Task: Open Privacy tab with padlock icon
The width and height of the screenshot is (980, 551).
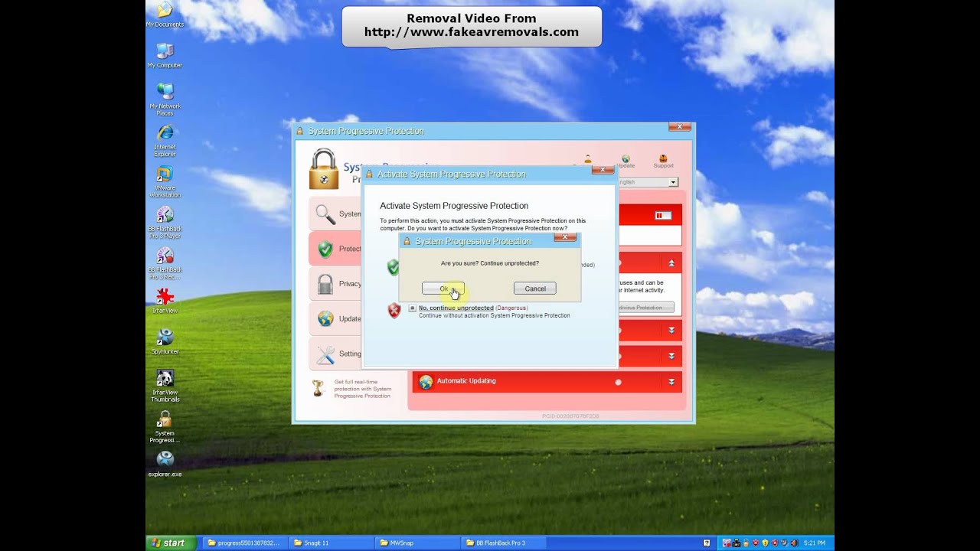Action: click(335, 284)
